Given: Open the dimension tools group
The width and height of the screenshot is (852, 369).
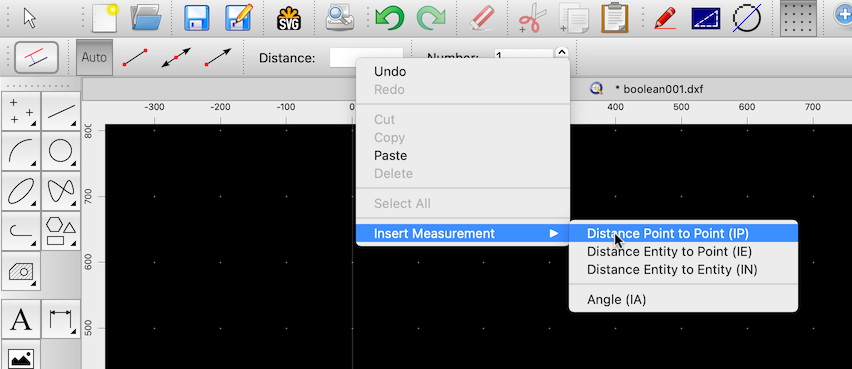Looking at the screenshot, I should (x=61, y=319).
